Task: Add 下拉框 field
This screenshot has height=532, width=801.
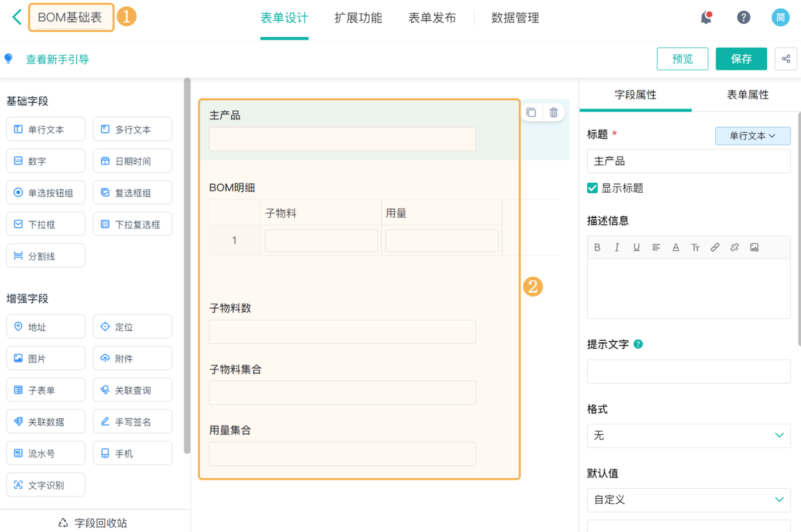Action: 46,224
